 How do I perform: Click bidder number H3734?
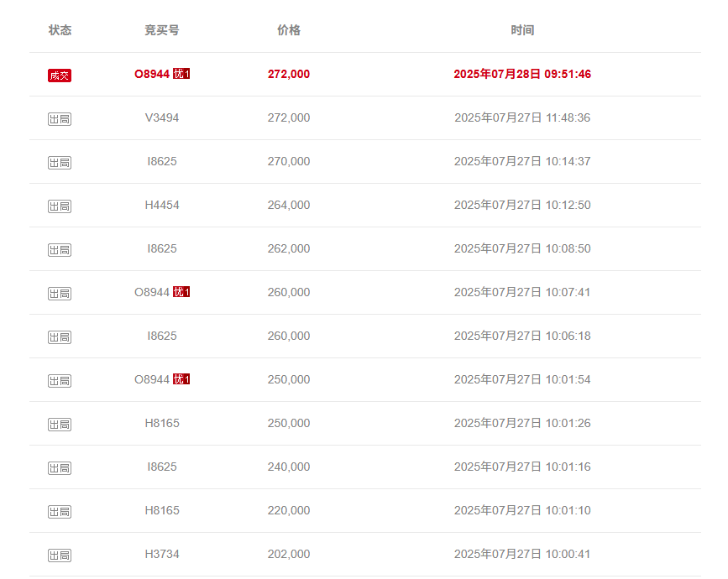click(162, 554)
